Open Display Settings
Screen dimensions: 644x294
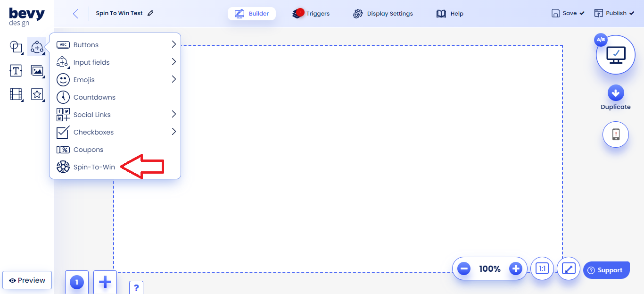(383, 13)
